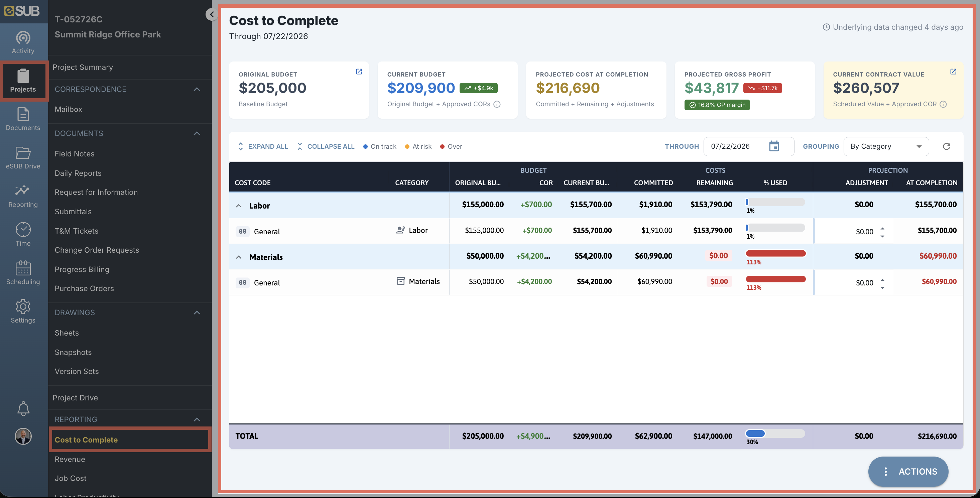Click Current Budget info icon
980x498 pixels.
(x=497, y=104)
